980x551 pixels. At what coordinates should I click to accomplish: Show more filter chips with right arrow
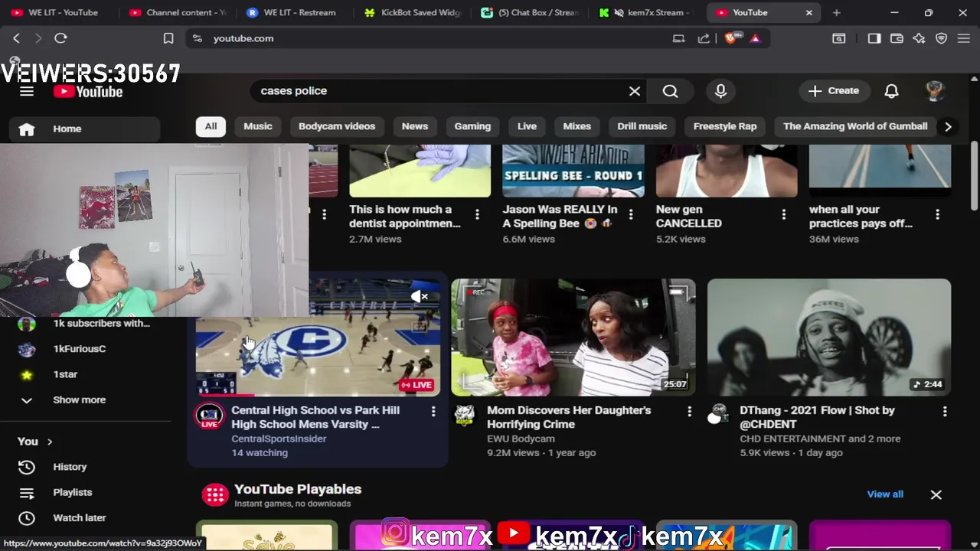pos(948,126)
